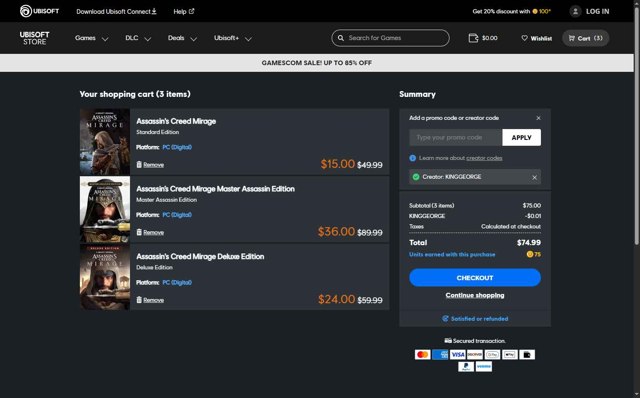Click PC (Digital) platform for Standard Edition
The image size is (640, 398).
point(177,147)
